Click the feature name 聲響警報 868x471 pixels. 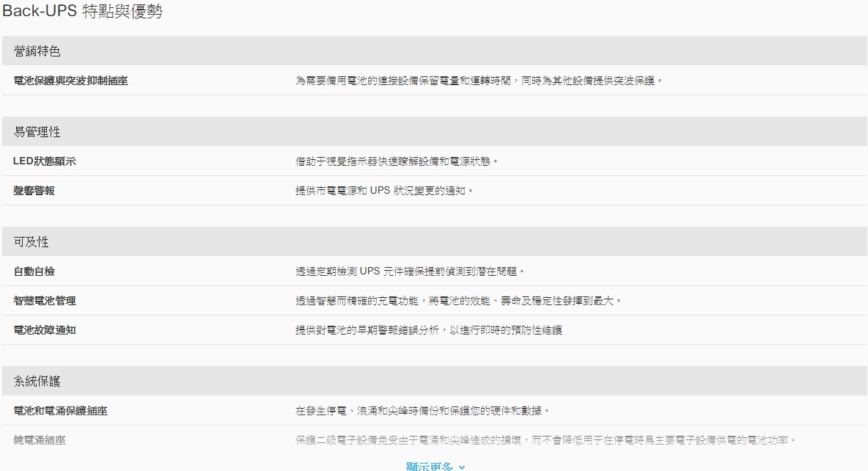coord(34,191)
